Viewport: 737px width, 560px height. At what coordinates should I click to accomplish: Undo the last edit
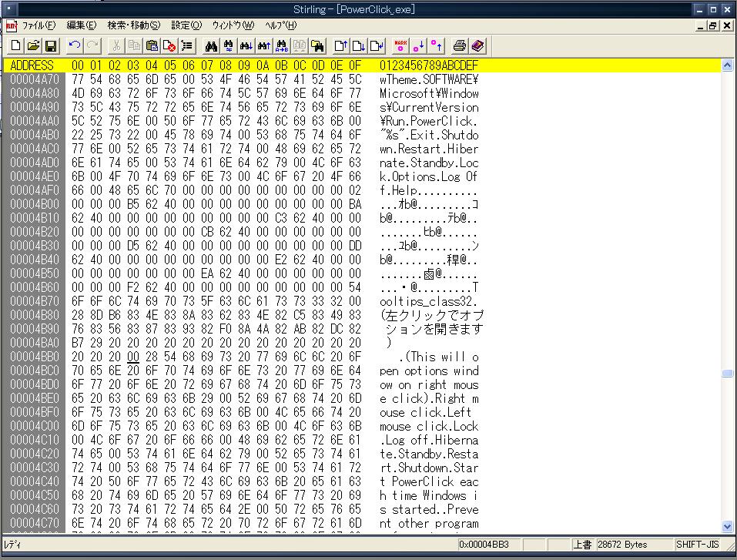pyautogui.click(x=74, y=45)
